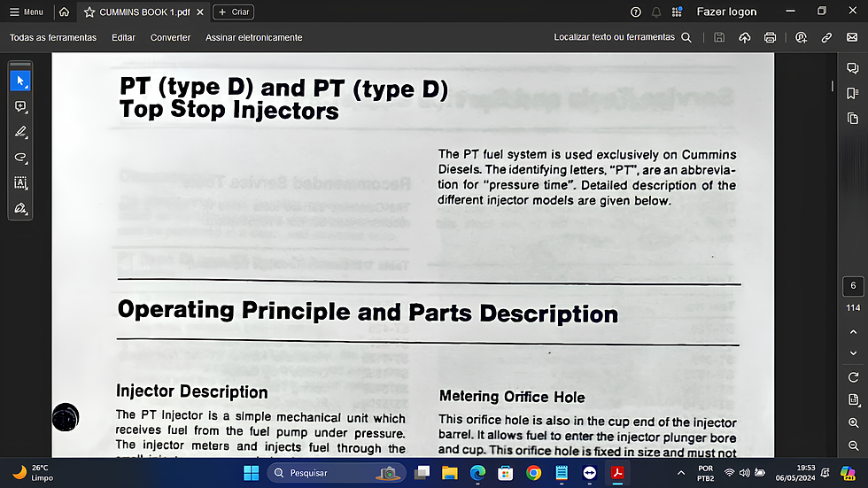Screen dimensions: 868x488
Task: Select the freehand draw loop tool
Action: [20, 157]
